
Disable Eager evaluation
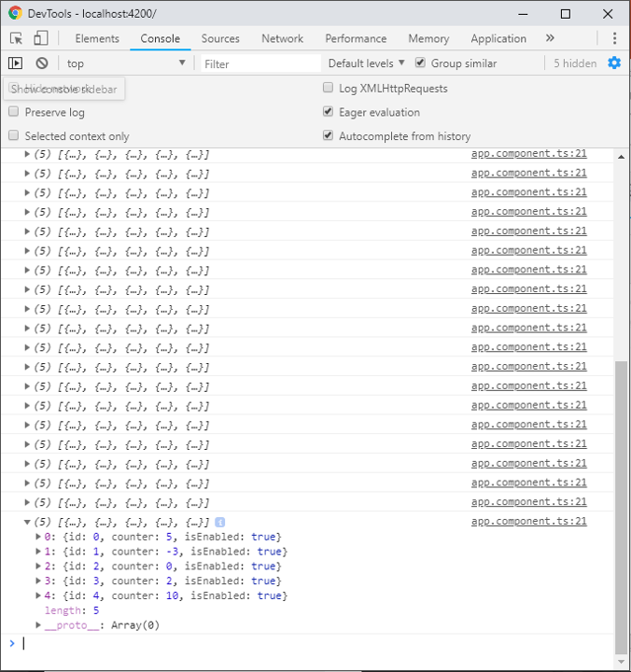click(328, 112)
